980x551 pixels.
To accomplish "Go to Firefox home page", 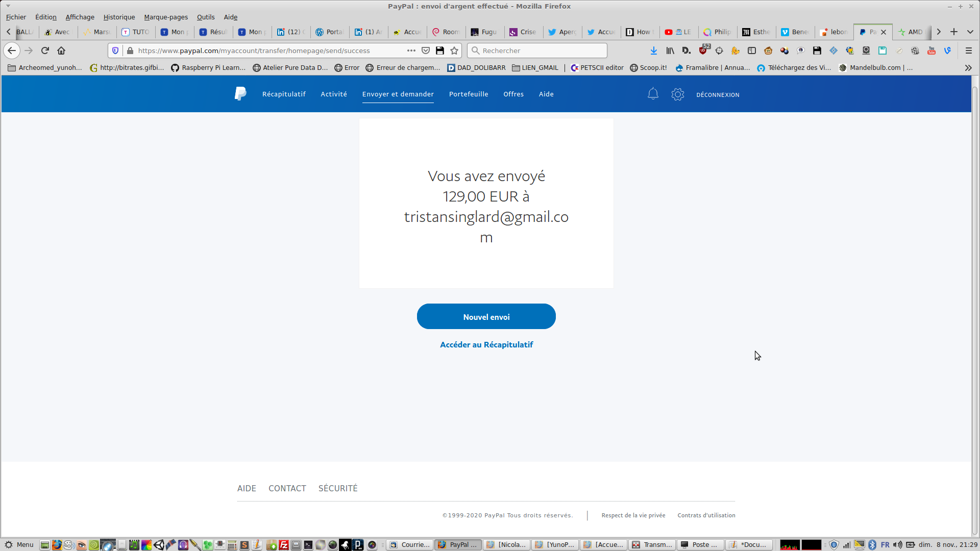I will 61,51.
